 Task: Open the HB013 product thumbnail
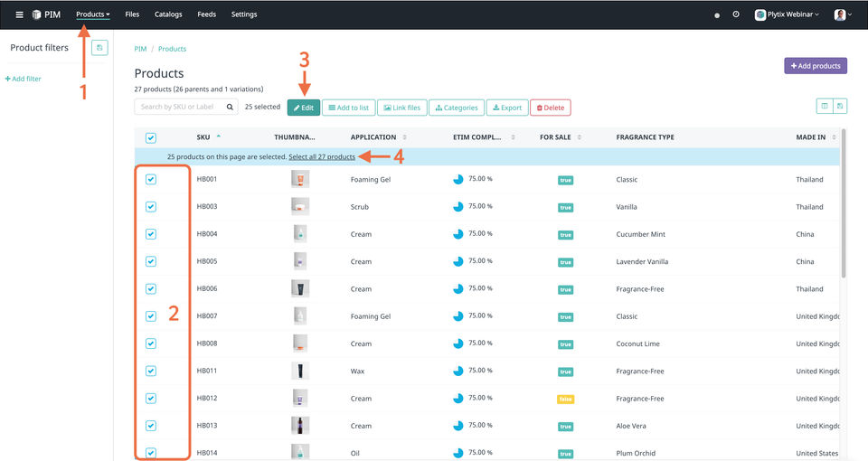[300, 426]
